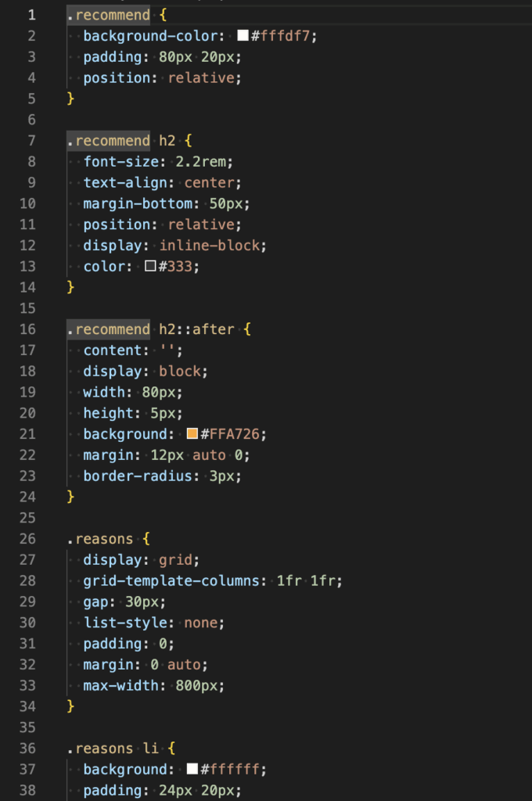Click the 'font-size' property
This screenshot has width=532, height=801.
pyautogui.click(x=121, y=161)
